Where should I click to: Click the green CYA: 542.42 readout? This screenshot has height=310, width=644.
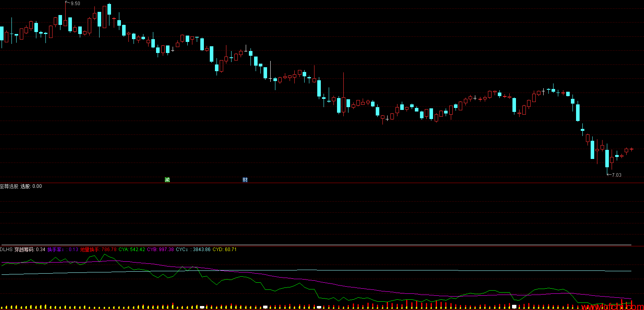132,250
